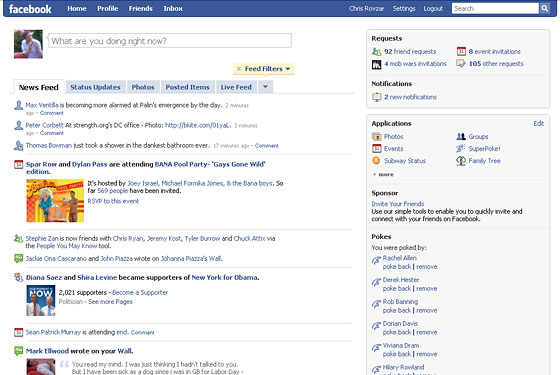
Task: Click the friend requests icon
Action: 376,52
